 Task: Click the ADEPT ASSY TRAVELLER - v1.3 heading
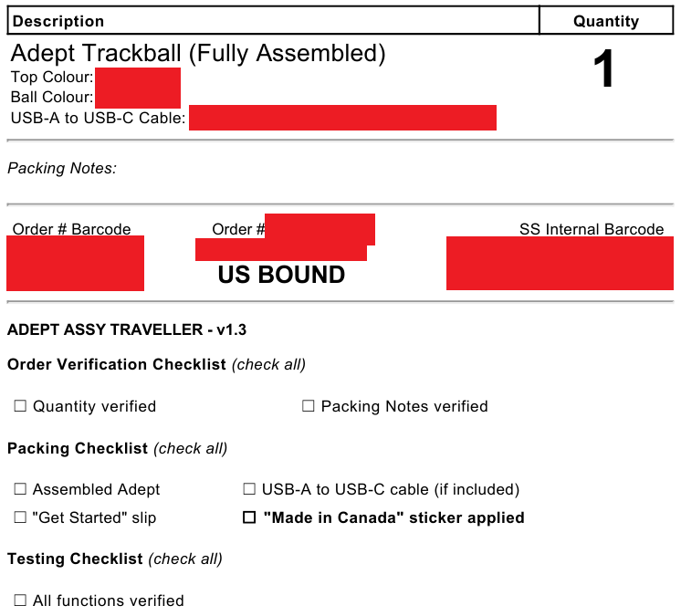click(x=127, y=329)
